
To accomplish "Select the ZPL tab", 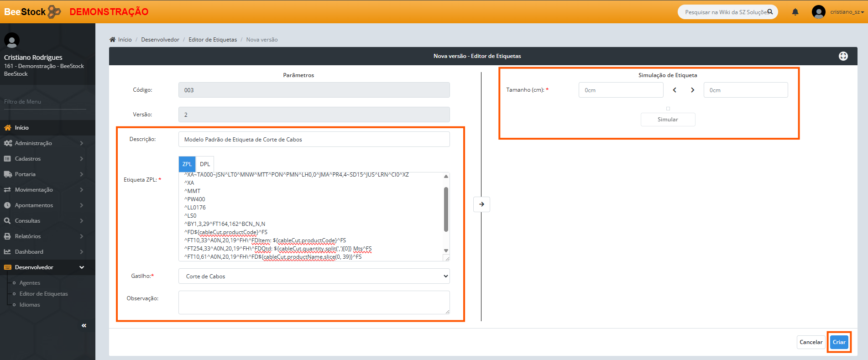I will click(187, 164).
